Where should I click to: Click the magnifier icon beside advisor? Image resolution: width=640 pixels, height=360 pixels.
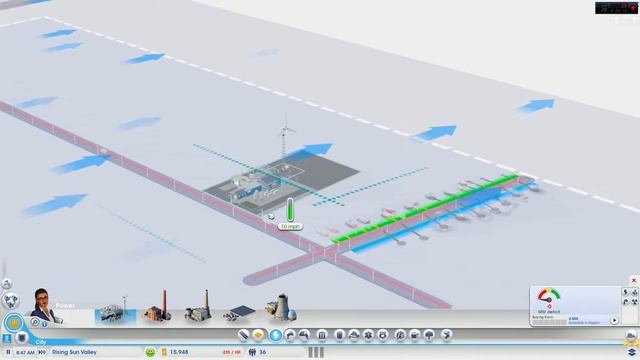pos(35,322)
